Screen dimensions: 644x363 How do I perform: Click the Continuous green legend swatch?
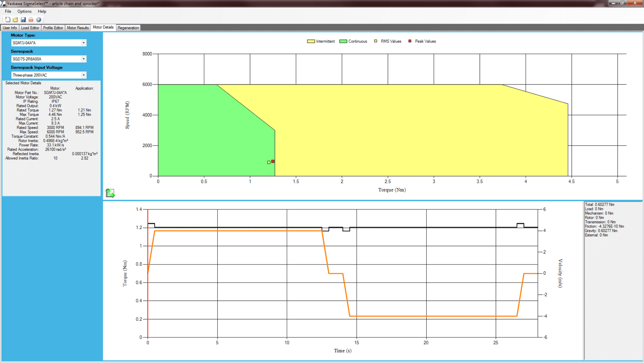[x=343, y=42]
